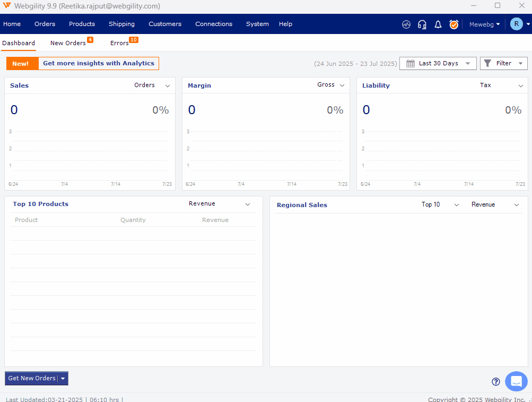Open the Filter dropdown
Image resolution: width=532 pixels, height=402 pixels.
tap(503, 64)
